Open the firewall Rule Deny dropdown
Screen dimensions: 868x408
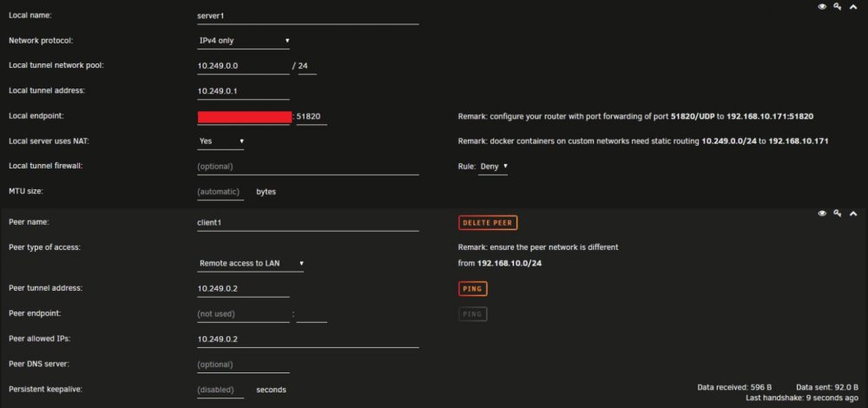click(493, 166)
